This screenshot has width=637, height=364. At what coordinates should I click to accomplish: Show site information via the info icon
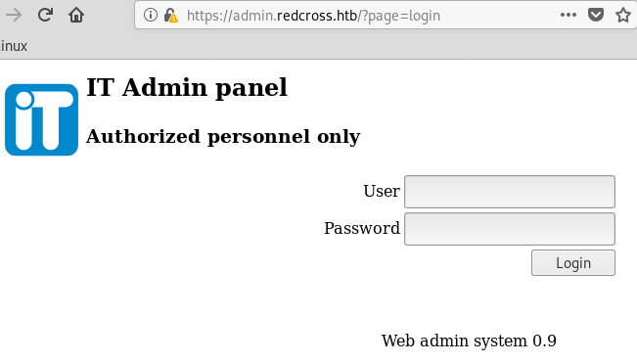pyautogui.click(x=151, y=16)
